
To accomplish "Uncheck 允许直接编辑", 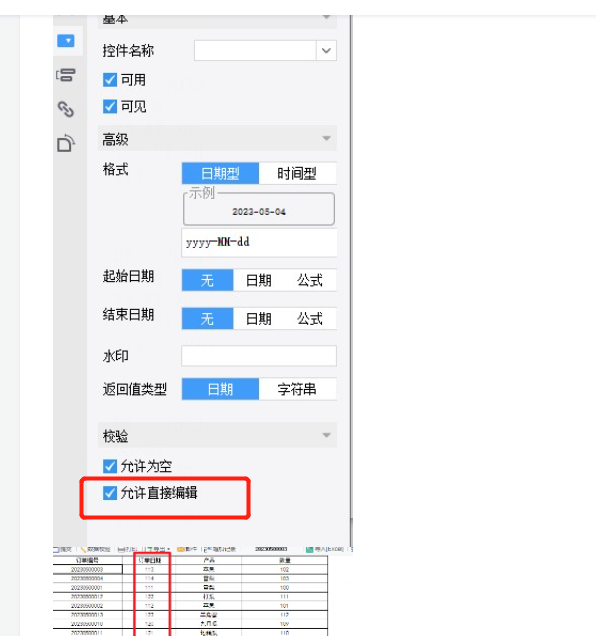I will 110,493.
